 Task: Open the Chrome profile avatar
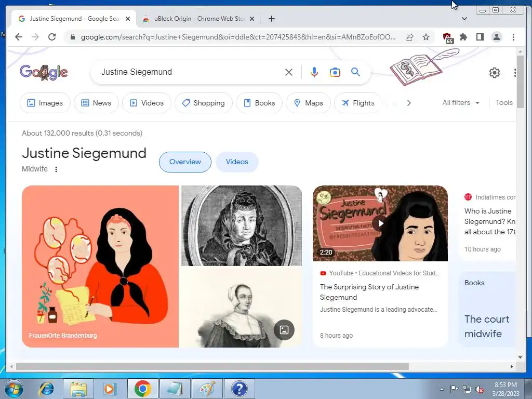[497, 37]
